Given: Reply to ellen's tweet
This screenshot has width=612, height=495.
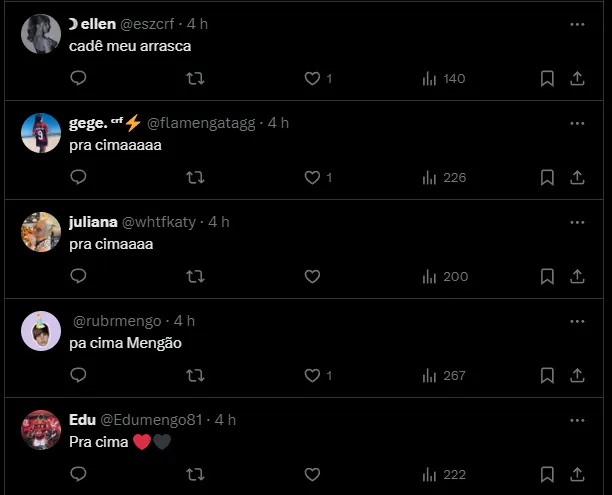Looking at the screenshot, I should [x=79, y=78].
